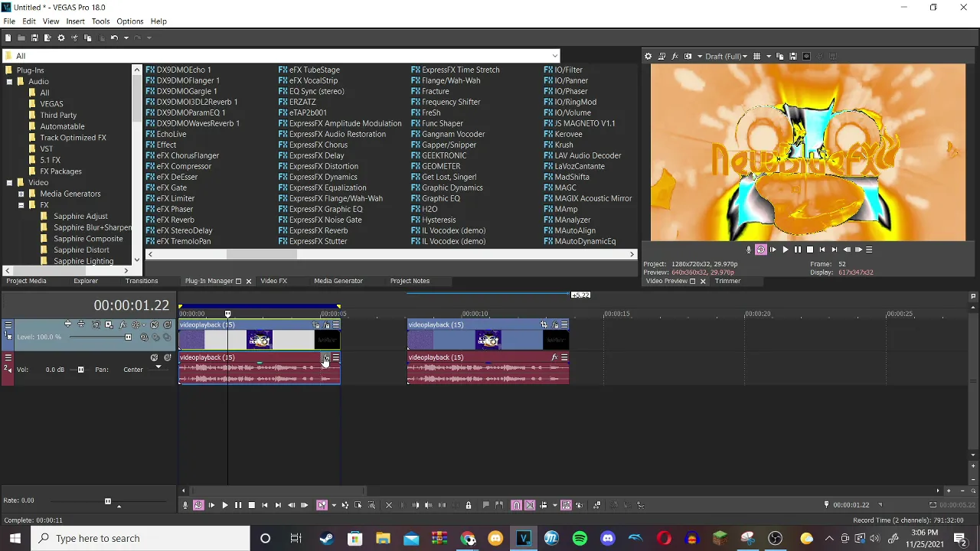Switch to Media Generator tab
This screenshot has height=551, width=980.
(x=338, y=281)
